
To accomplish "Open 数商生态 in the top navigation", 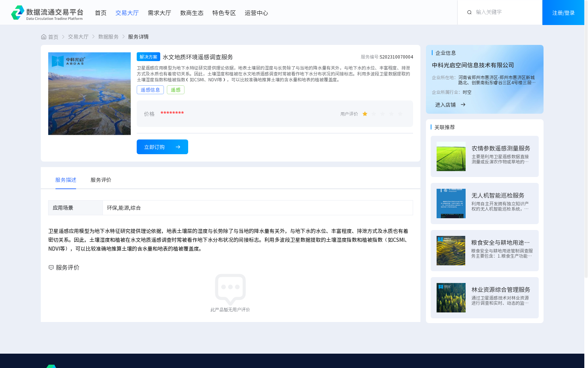I will click(x=192, y=13).
